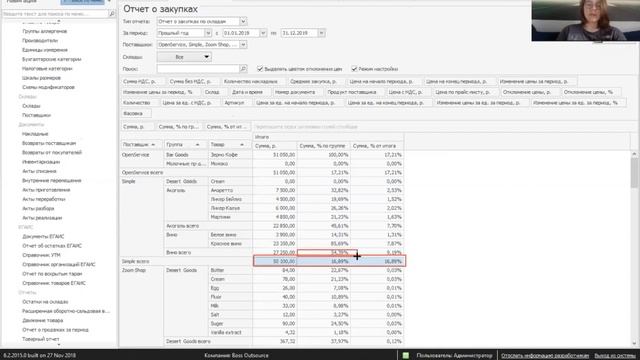Open 'Остатки на складах' report in sidebar
Viewport: 640px width, 360px height.
tap(45, 302)
